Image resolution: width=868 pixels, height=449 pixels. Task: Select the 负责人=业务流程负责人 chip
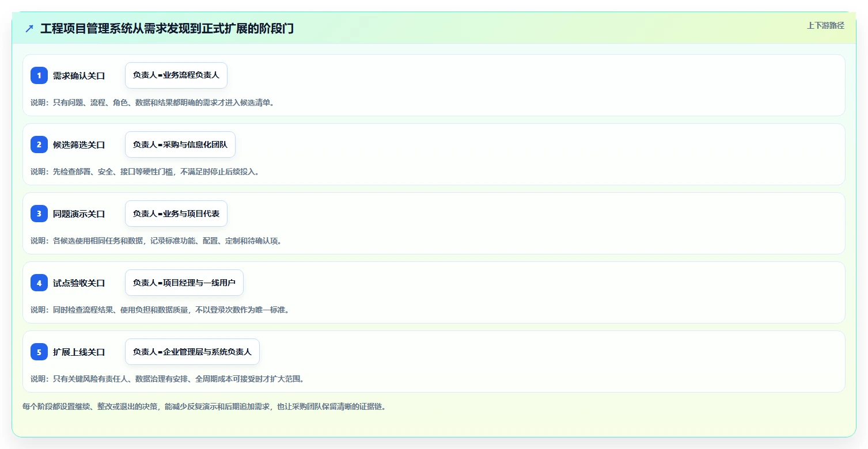point(176,75)
